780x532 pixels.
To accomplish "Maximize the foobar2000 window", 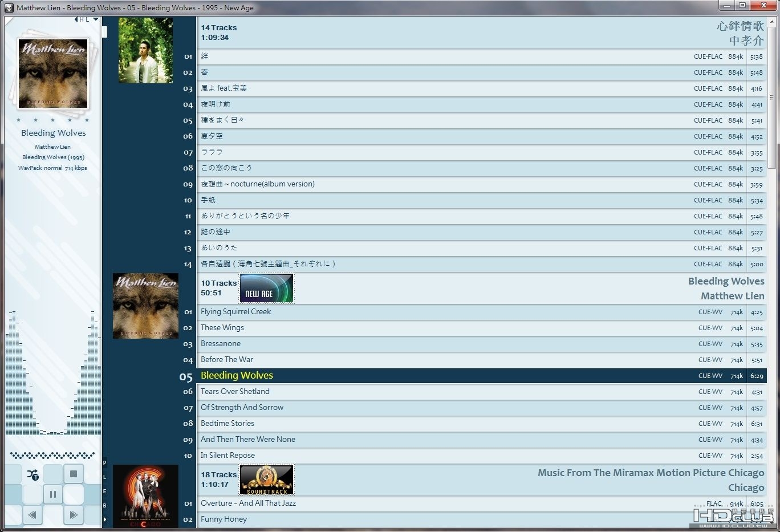I will click(x=742, y=5).
